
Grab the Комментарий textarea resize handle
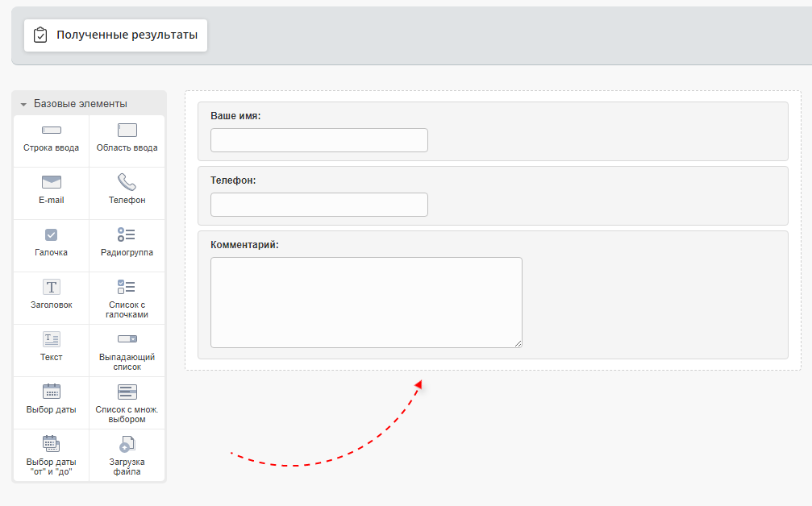click(518, 343)
